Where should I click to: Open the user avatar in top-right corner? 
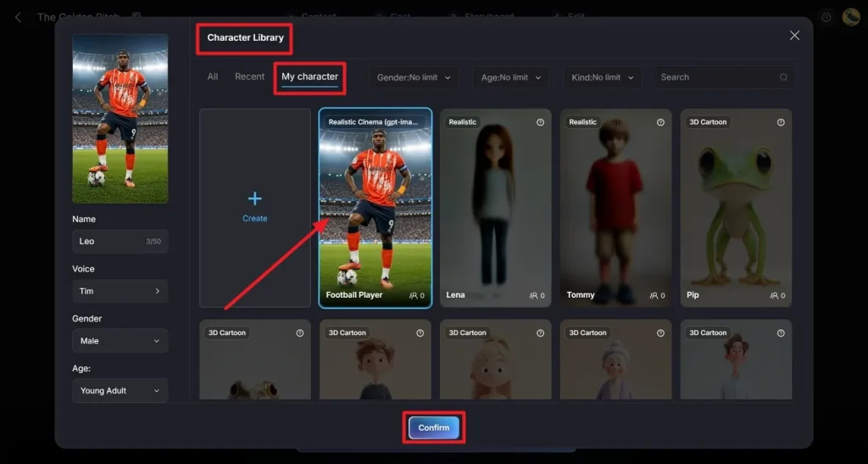(851, 17)
